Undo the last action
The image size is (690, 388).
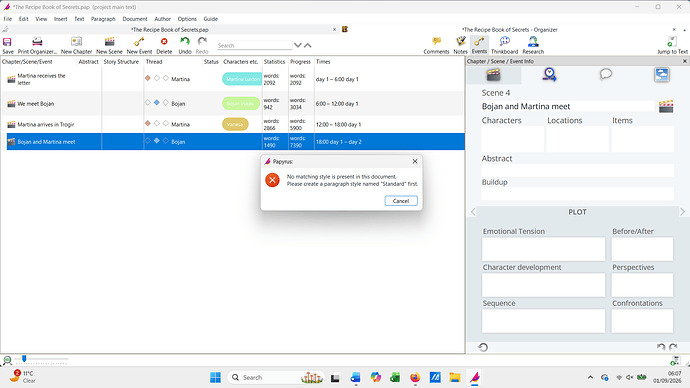[185, 45]
